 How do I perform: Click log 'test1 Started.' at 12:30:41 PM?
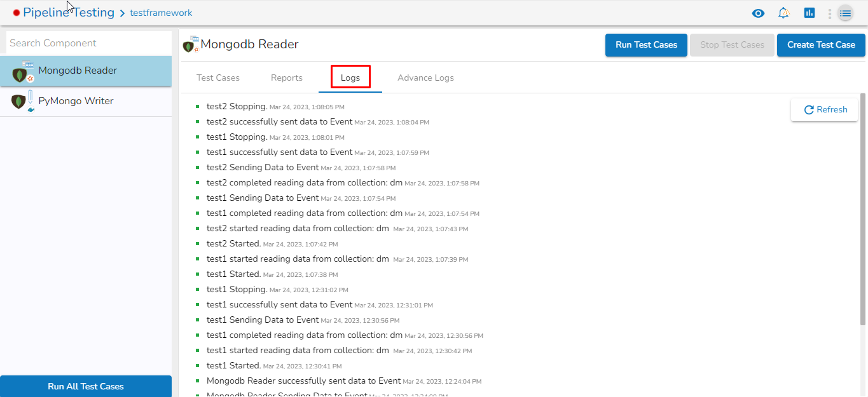(x=274, y=366)
